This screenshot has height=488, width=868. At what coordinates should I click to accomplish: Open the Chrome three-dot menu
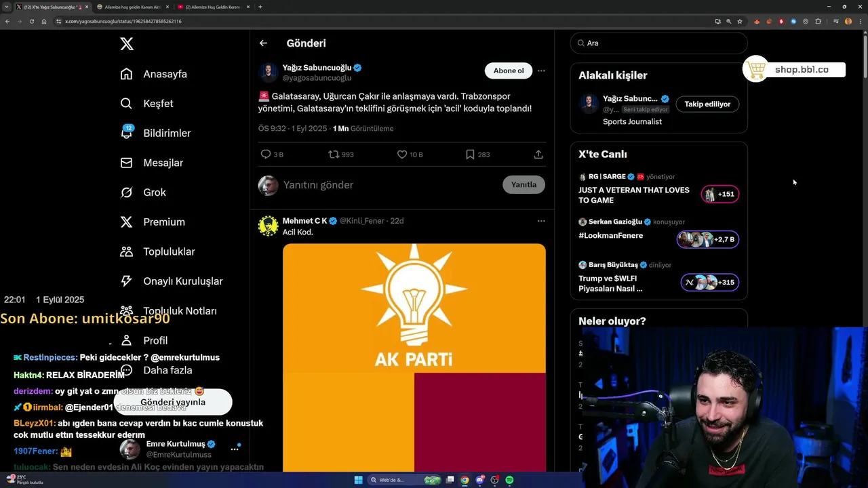tap(860, 21)
